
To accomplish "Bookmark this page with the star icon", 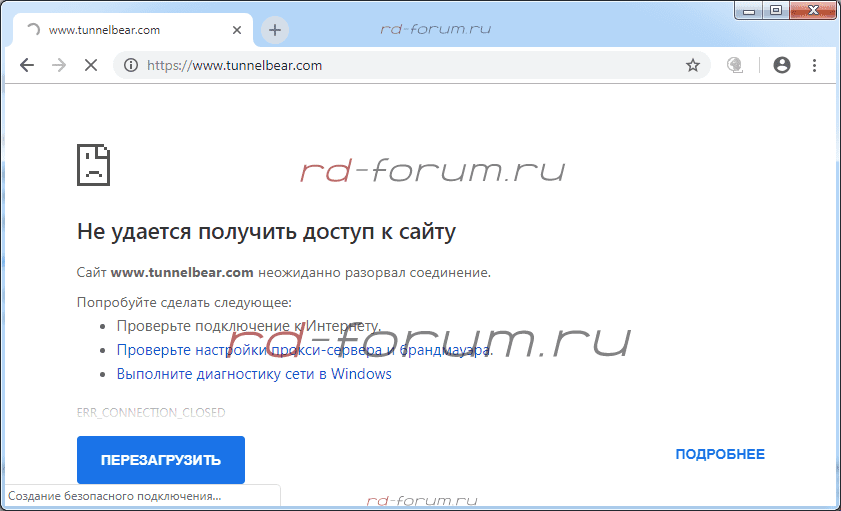I will 692,65.
